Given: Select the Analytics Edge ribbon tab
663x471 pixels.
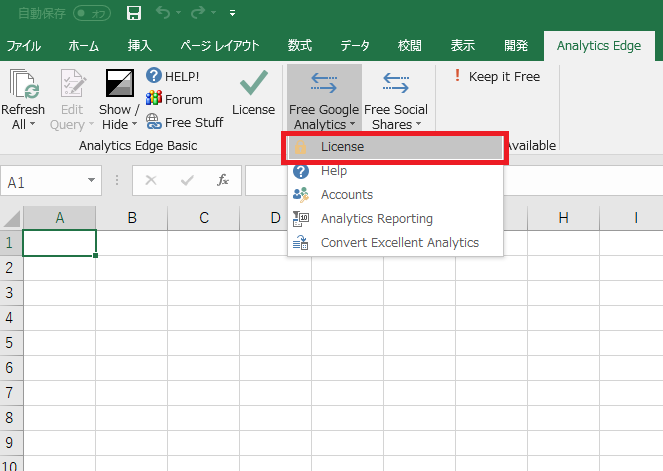Looking at the screenshot, I should [599, 46].
